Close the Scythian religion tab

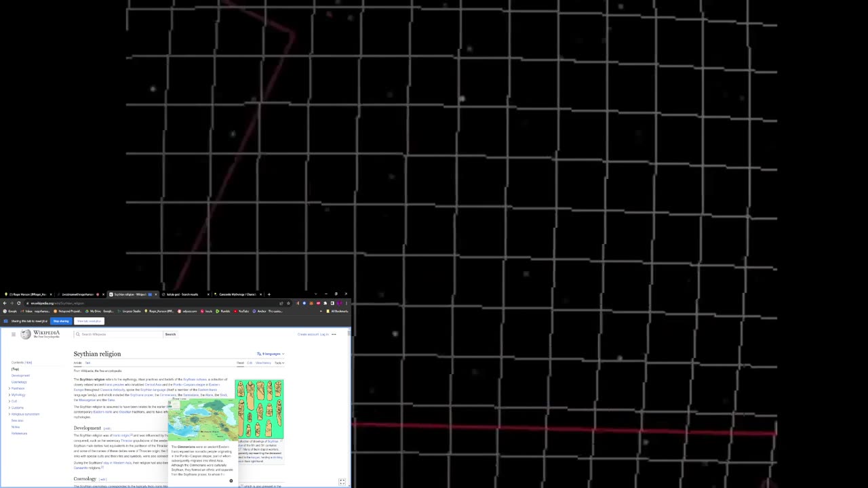156,294
